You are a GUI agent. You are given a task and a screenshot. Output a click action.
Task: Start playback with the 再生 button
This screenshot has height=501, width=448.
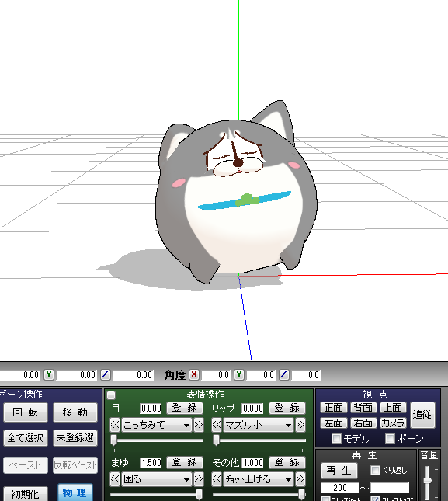click(x=339, y=471)
